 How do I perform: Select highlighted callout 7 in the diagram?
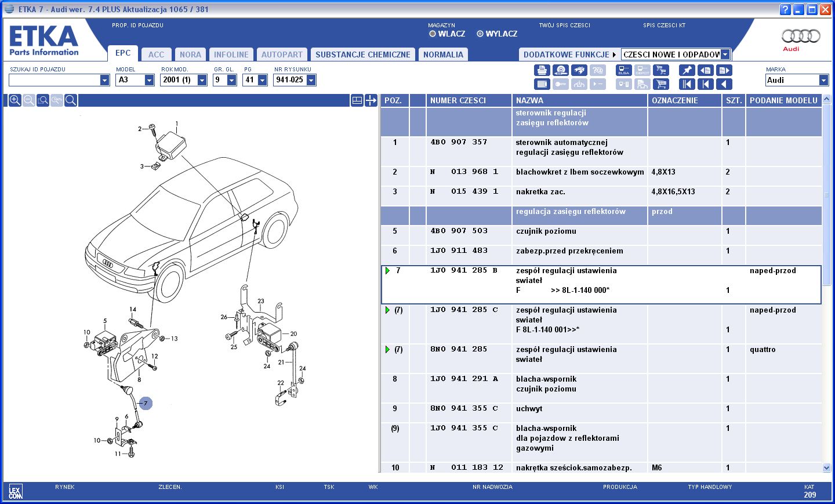146,403
